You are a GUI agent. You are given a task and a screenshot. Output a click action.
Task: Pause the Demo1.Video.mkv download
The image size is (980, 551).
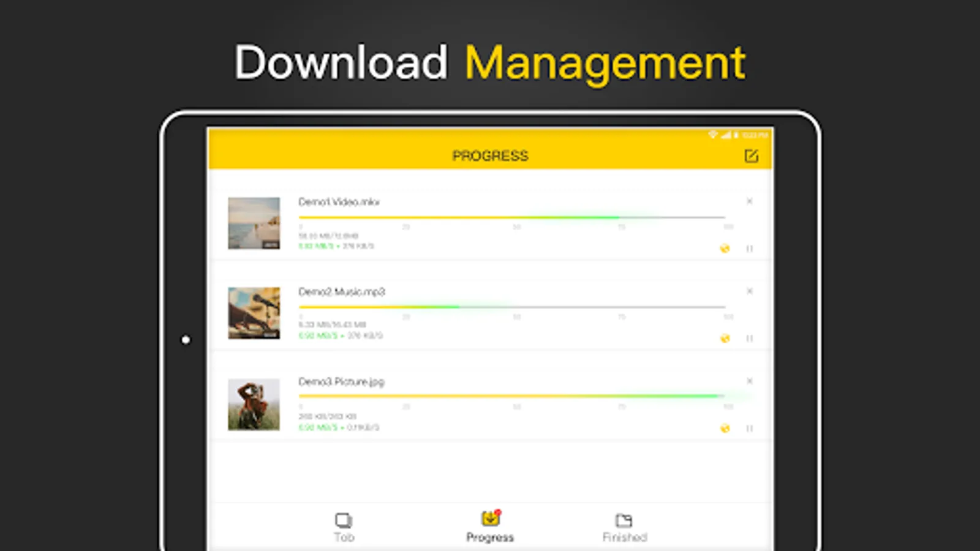click(750, 249)
